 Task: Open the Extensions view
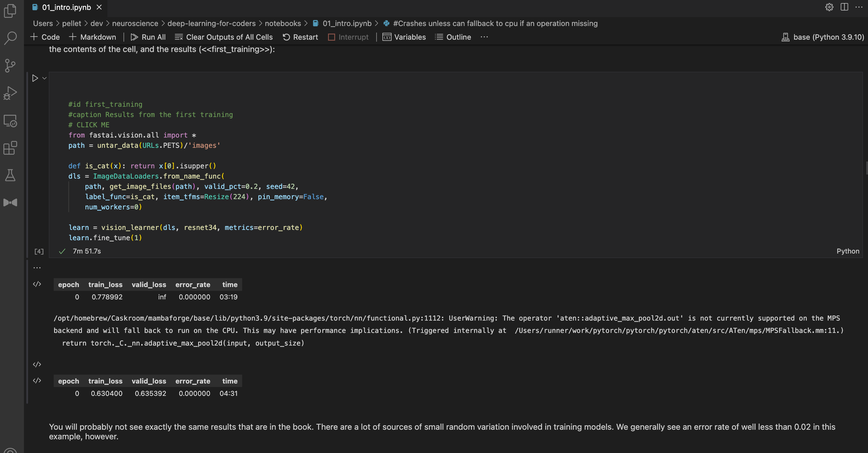pyautogui.click(x=10, y=148)
